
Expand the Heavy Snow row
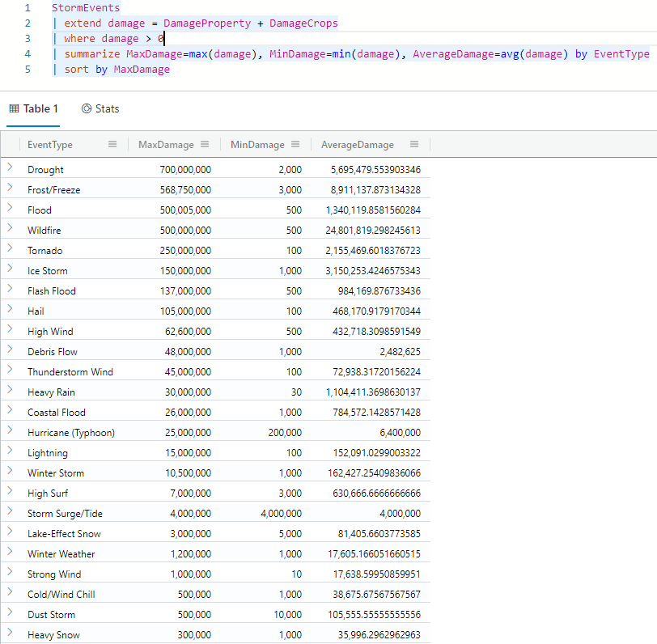click(10, 632)
